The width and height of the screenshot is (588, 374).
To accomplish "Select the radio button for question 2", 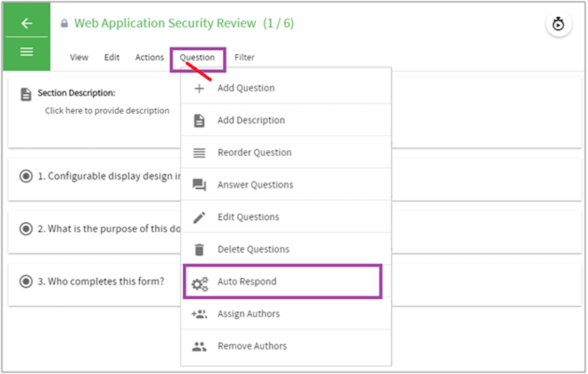I will coord(26,229).
